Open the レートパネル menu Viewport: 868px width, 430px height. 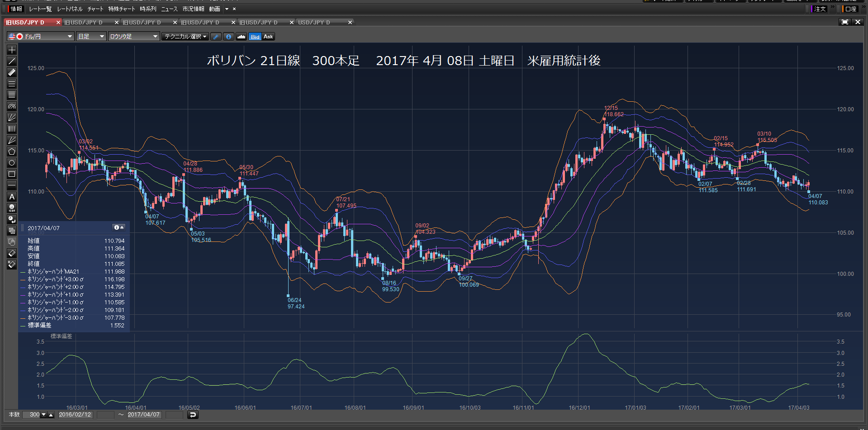70,9
